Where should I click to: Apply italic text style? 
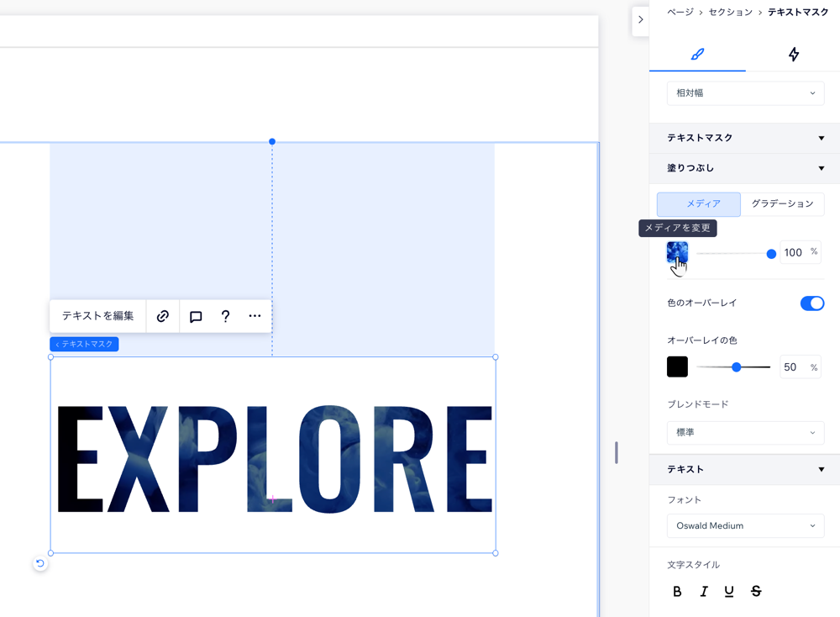click(704, 591)
